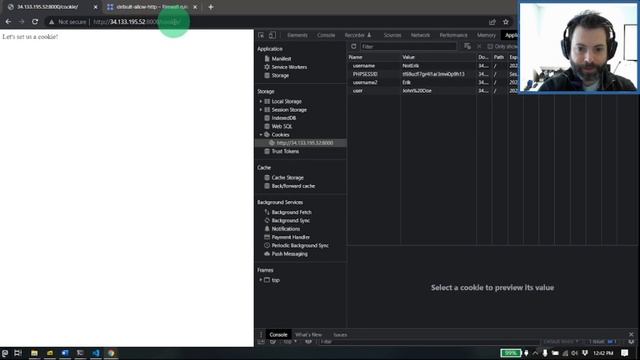Open the Windows notification center icon
Image resolution: width=640 pixels, height=360 pixels.
624,353
